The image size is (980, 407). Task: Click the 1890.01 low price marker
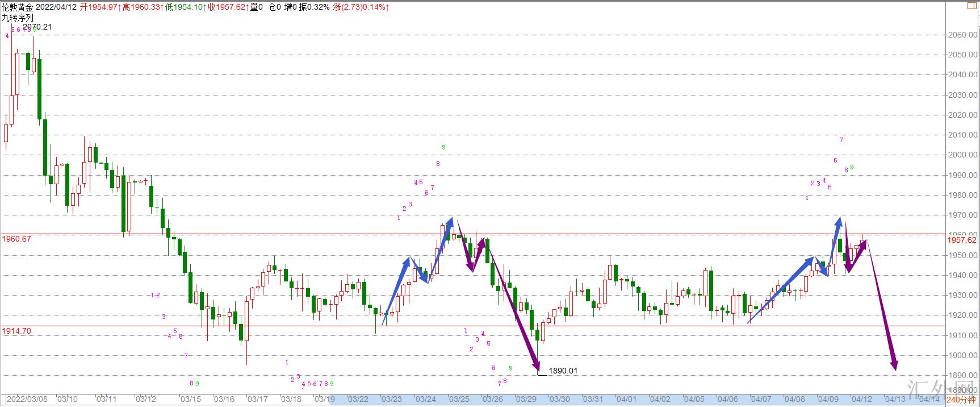tap(562, 371)
